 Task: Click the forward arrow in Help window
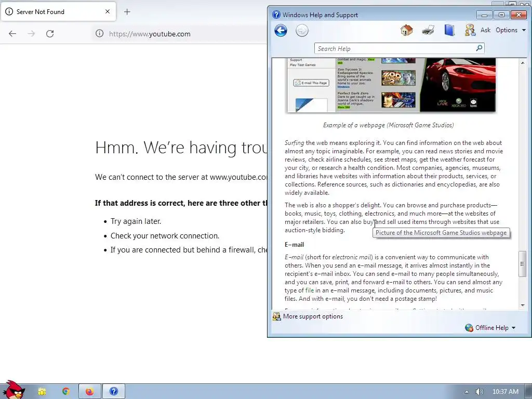[x=302, y=31]
